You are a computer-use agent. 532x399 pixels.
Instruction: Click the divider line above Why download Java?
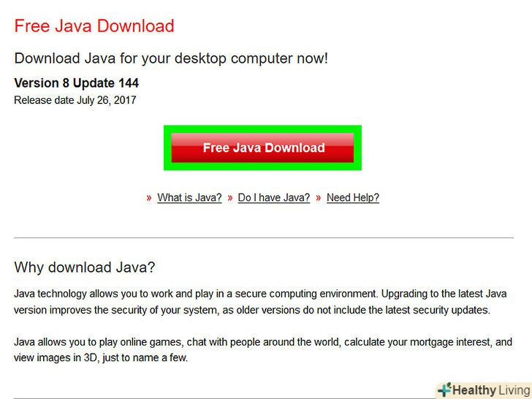click(264, 237)
